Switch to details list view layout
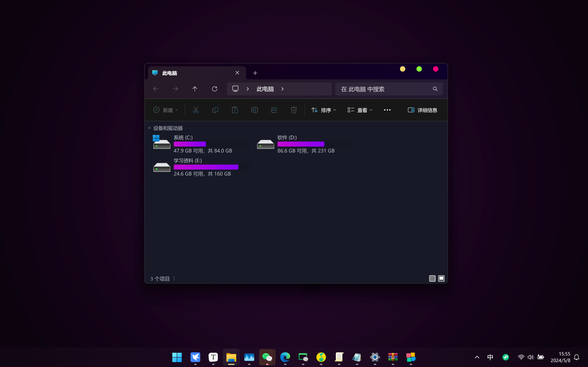 pyautogui.click(x=432, y=278)
